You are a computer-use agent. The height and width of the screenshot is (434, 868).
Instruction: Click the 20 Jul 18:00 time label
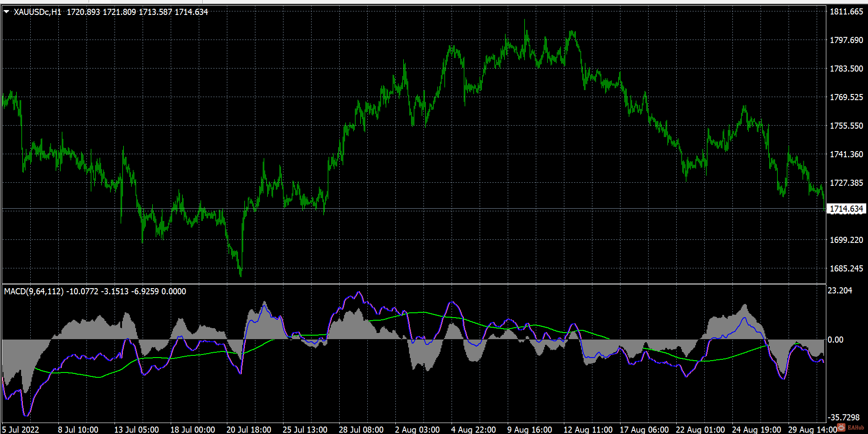coord(249,429)
